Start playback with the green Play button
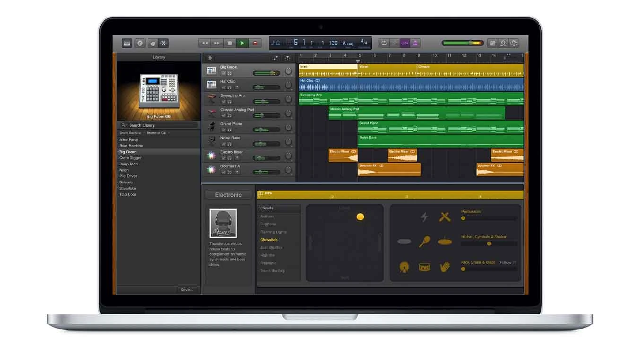Screen dimensions: 643x364 243,43
